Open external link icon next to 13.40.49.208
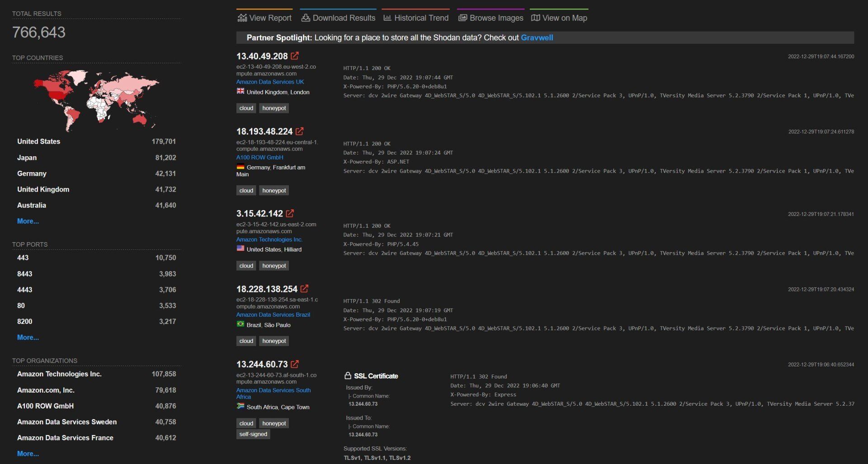 (x=295, y=56)
